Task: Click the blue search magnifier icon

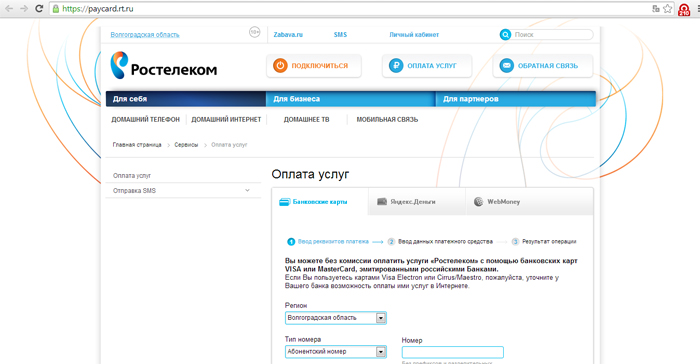Action: [x=505, y=34]
